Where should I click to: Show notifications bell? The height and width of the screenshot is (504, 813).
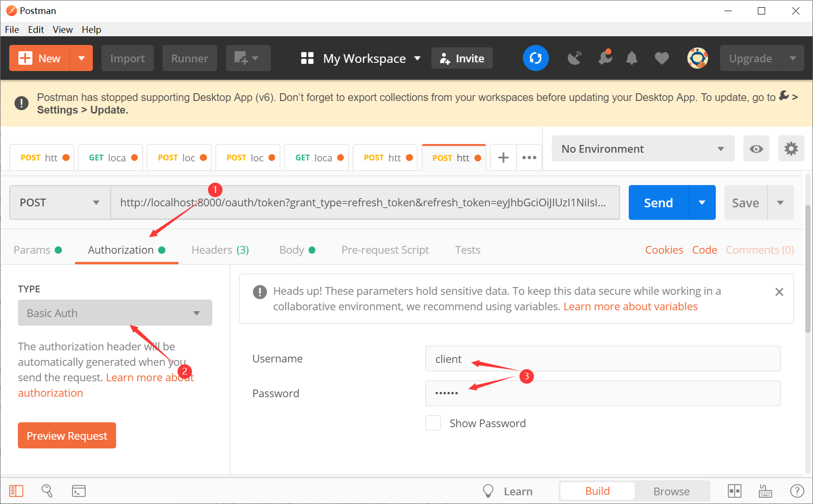tap(632, 58)
